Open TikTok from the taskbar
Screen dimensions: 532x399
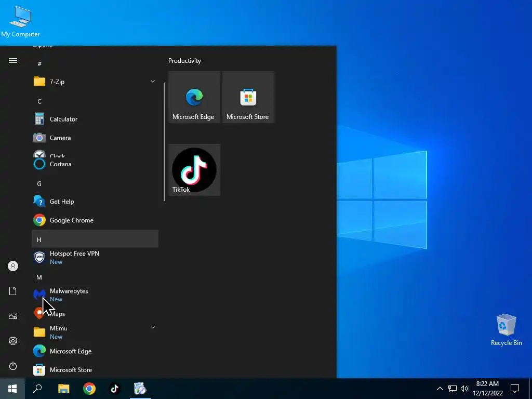pos(114,389)
